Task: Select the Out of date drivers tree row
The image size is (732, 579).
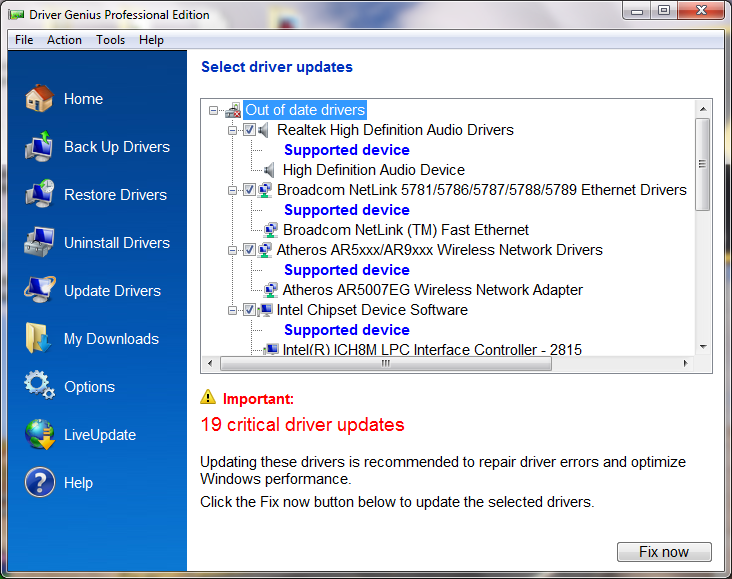Action: pos(305,110)
